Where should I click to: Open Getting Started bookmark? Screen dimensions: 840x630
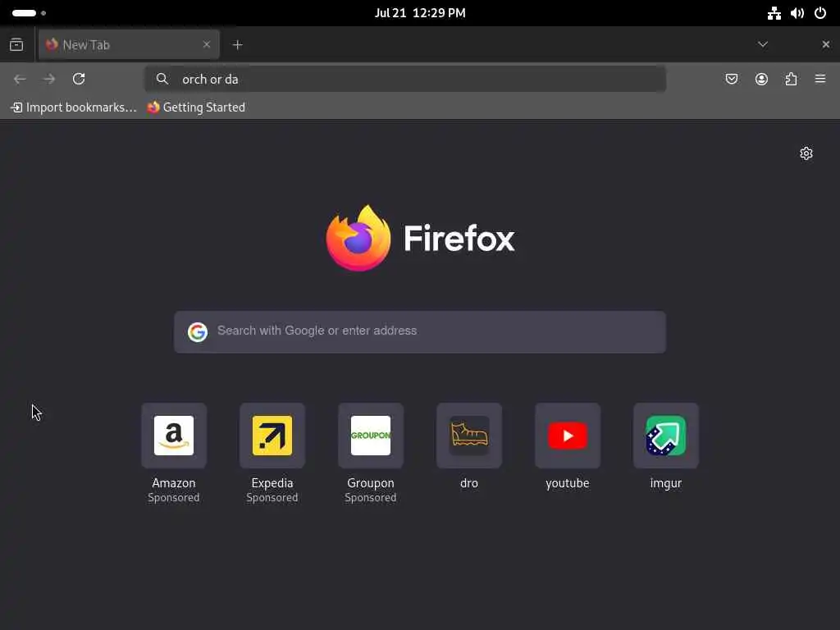tap(196, 107)
